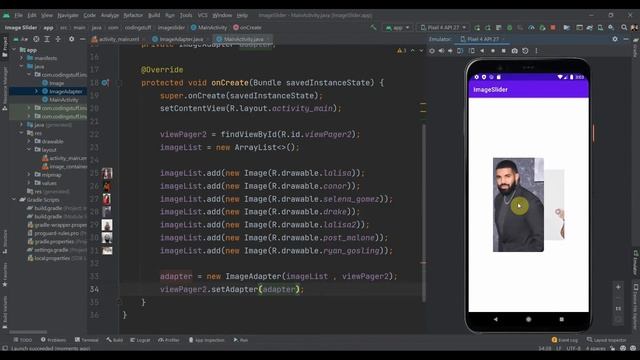Click Android home button on phone
Viewport: 640px width, 360px height.
point(529,319)
